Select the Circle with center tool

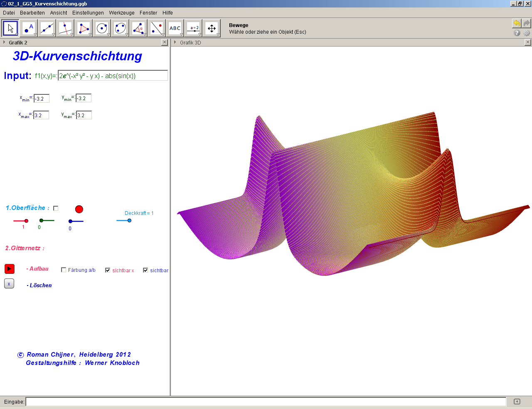click(102, 28)
